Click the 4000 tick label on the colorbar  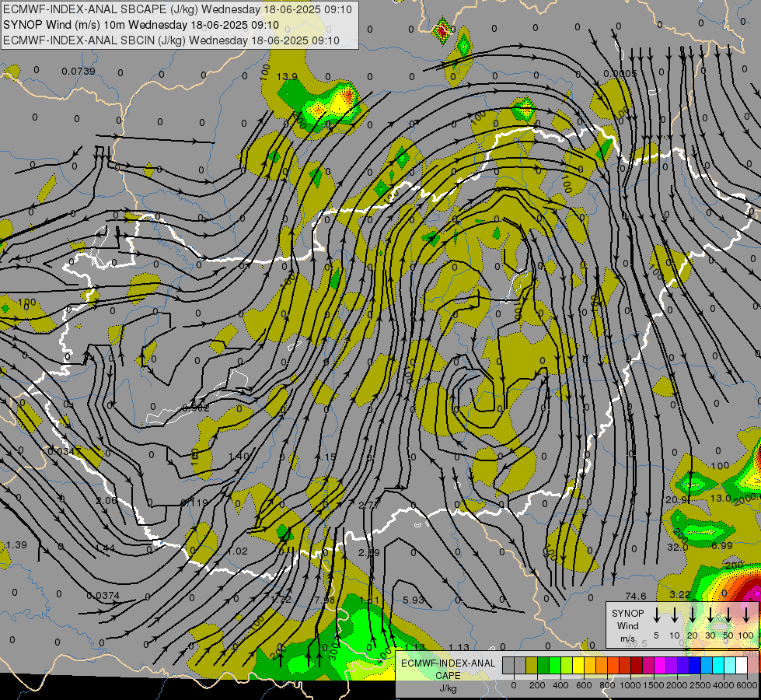coord(723,685)
